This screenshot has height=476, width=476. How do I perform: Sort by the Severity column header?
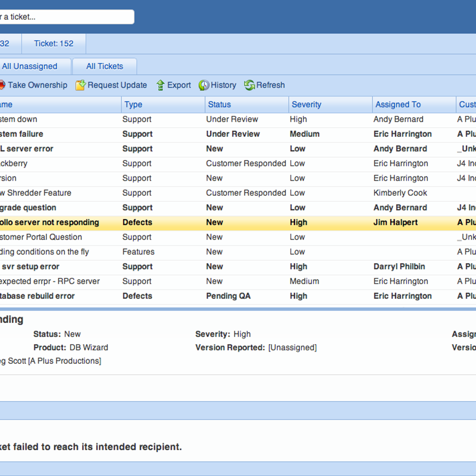(x=330, y=104)
